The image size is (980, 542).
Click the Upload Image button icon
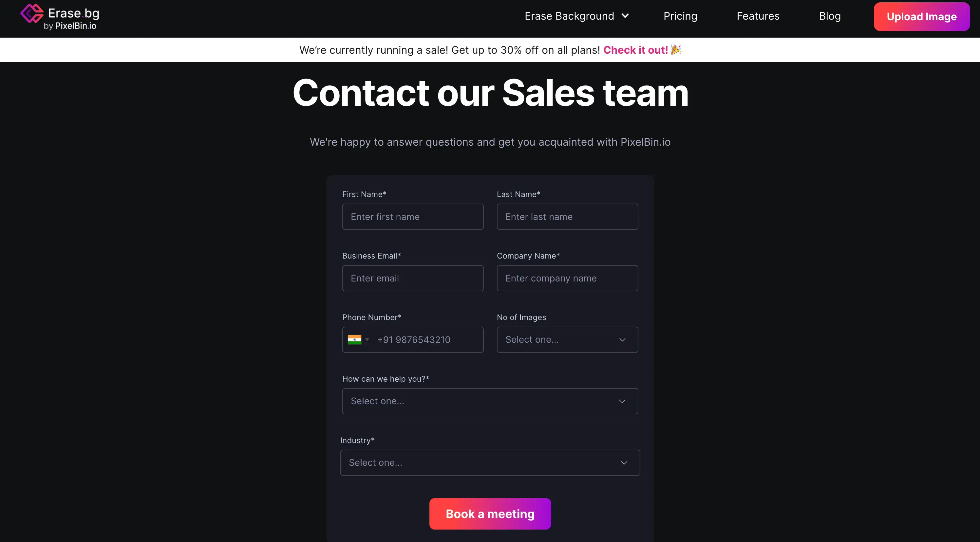click(922, 17)
